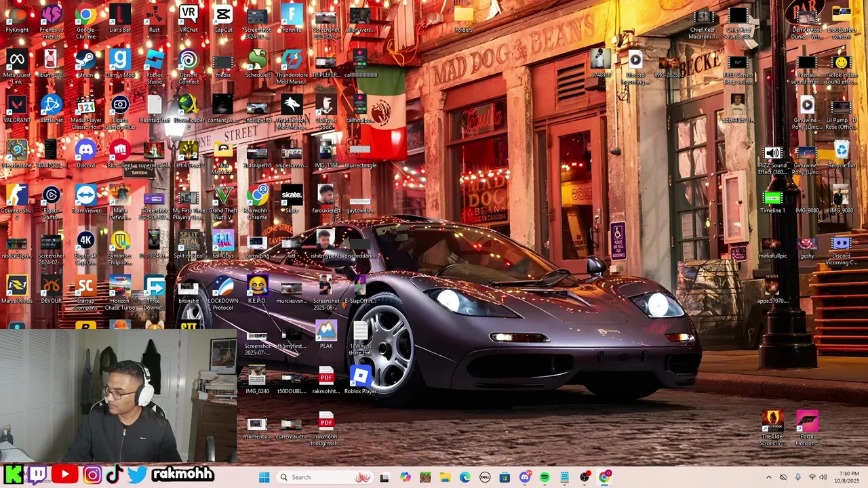Select the Rust game shortcut
The height and width of the screenshot is (488, 868).
155,19
